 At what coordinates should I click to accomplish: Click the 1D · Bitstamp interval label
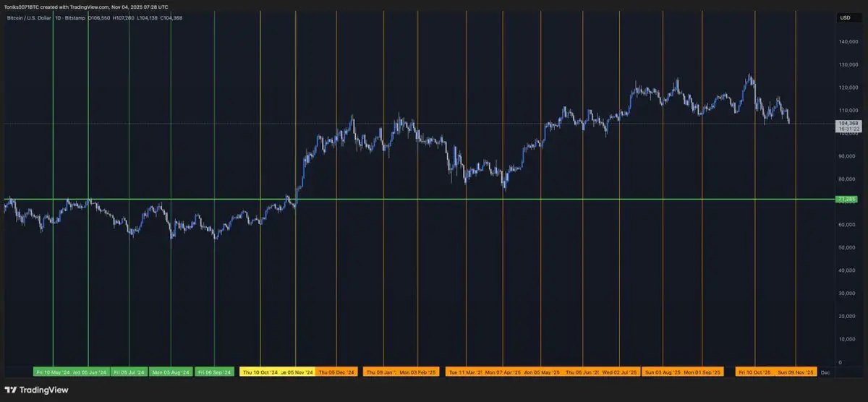[71, 17]
